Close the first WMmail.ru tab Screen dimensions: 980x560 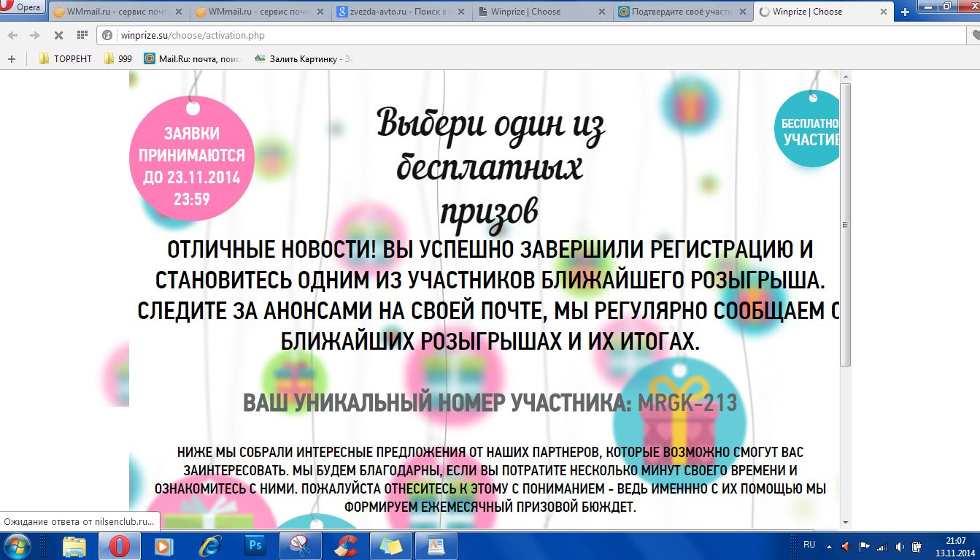[178, 12]
